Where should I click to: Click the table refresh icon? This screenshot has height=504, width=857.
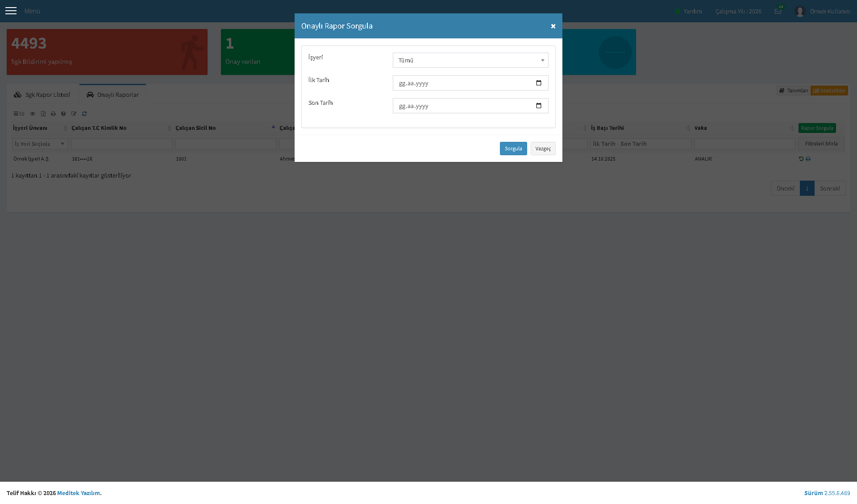click(x=84, y=114)
